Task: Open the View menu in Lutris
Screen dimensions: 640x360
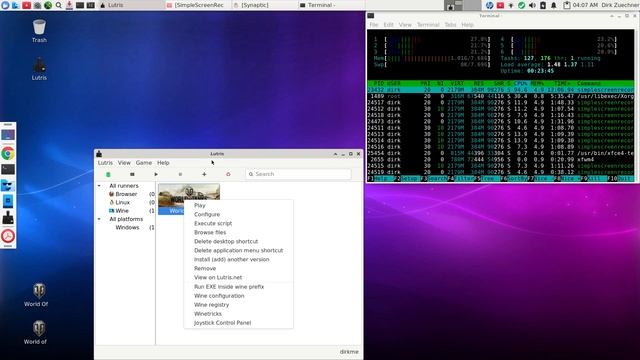Action: [124, 162]
